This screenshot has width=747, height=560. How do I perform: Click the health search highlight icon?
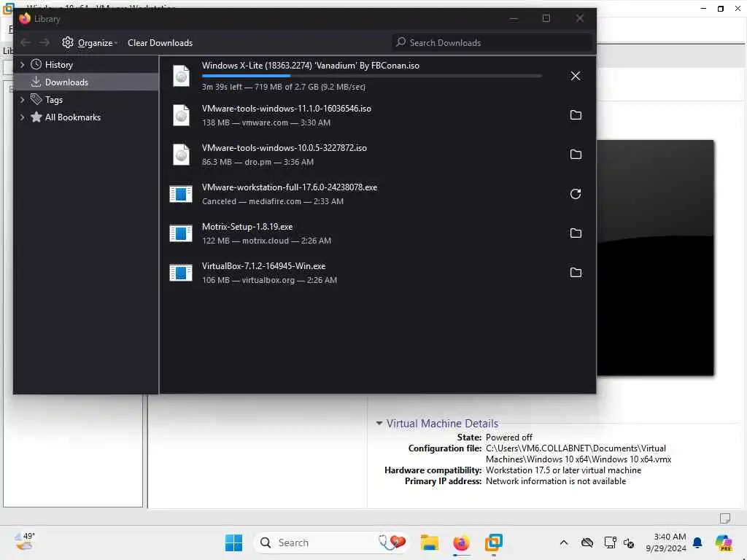click(392, 542)
